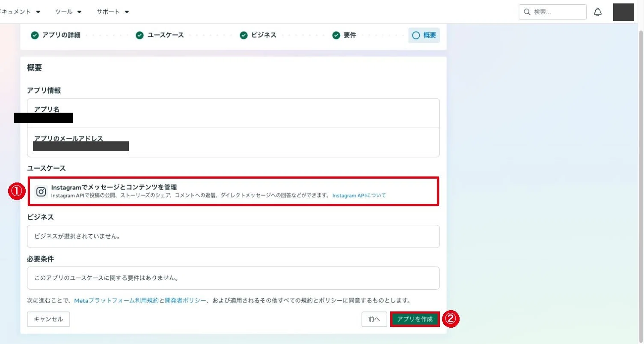Image resolution: width=644 pixels, height=344 pixels.
Task: Go to the 要件 step
Action: (344, 35)
